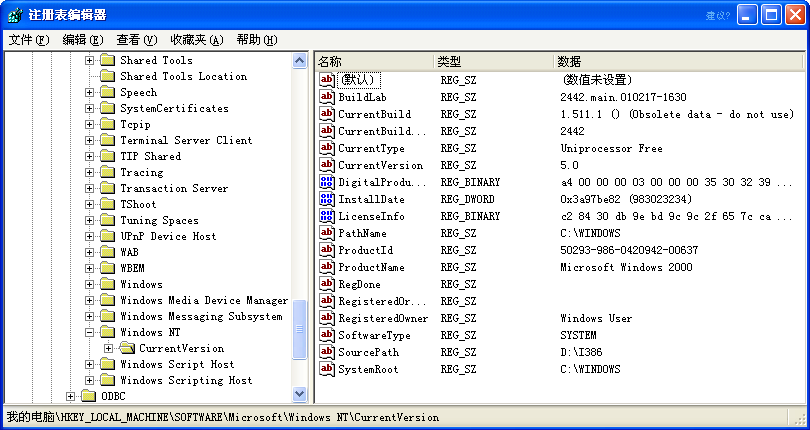
Task: Click the 'Uniprocessor Free' data value
Action: coord(611,148)
